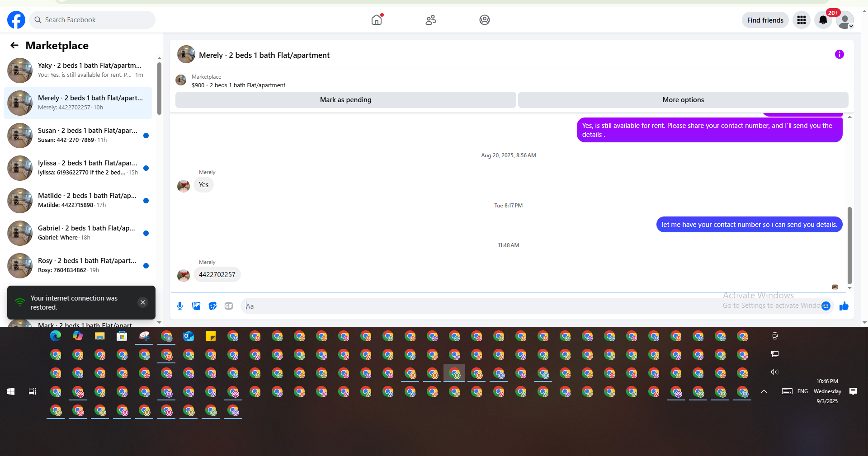The height and width of the screenshot is (456, 868).
Task: Launch Microsoft Edge from the taskbar
Action: click(56, 336)
